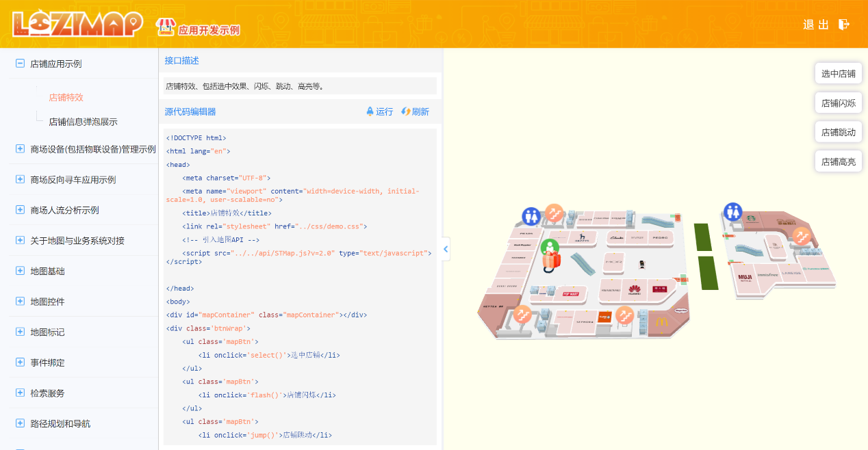Select the Clarks shop on the map

click(617, 238)
